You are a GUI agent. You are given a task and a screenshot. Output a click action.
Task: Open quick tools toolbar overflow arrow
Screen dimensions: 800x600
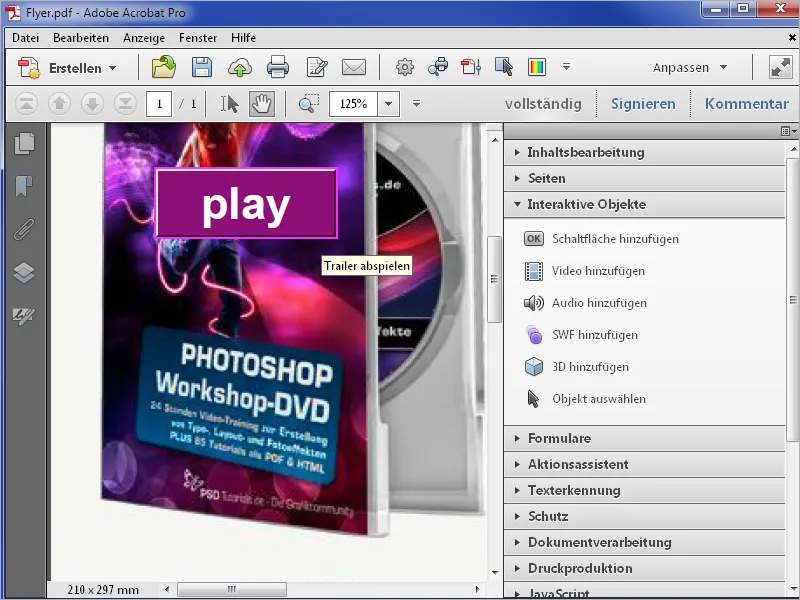click(x=566, y=67)
